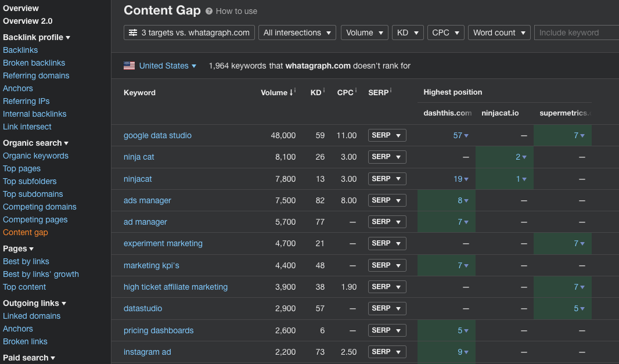Viewport: 619px width, 364px height.
Task: Open Top subdomains report
Action: coord(33,194)
